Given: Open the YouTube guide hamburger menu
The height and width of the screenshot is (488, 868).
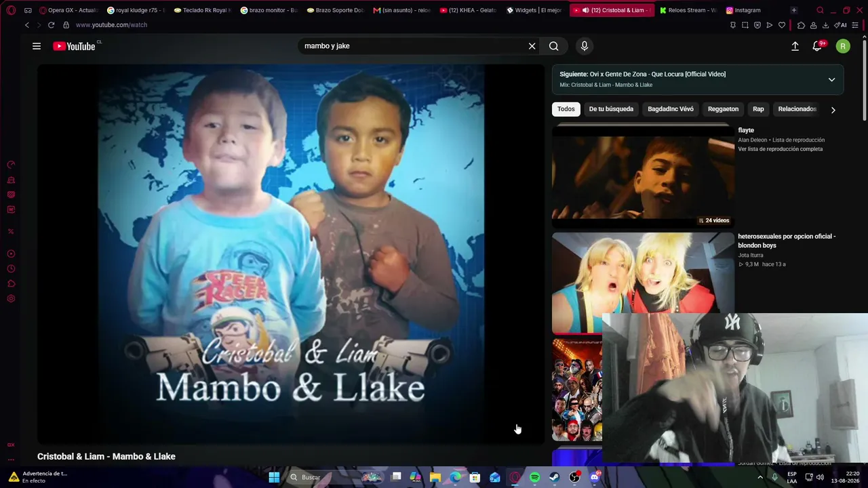Looking at the screenshot, I should (x=37, y=46).
